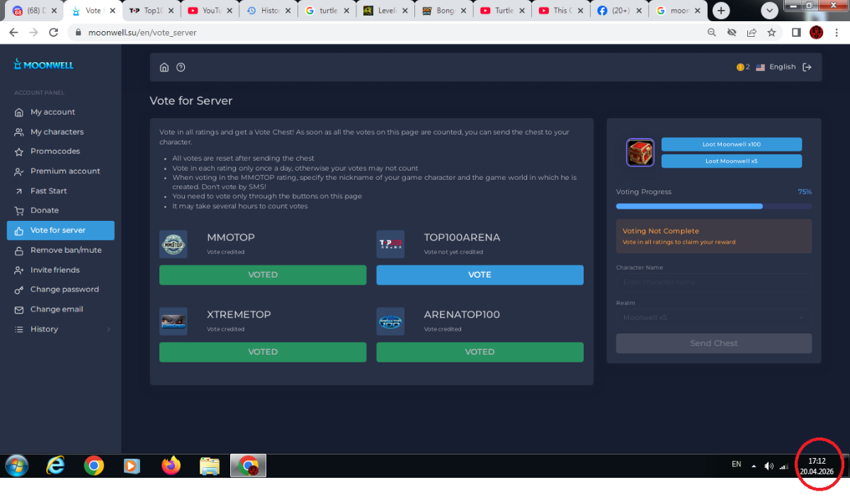Bookmark this page with star icon
850x504 pixels.
pos(771,33)
